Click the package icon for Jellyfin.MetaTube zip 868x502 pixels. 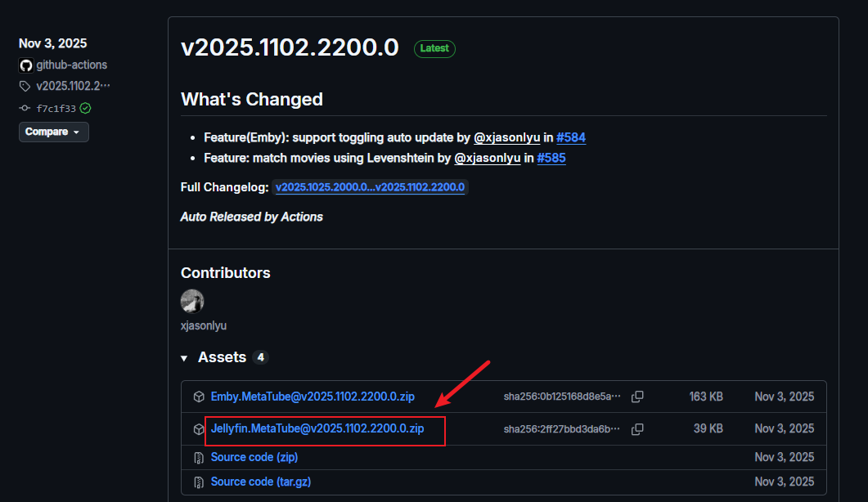[x=199, y=429]
